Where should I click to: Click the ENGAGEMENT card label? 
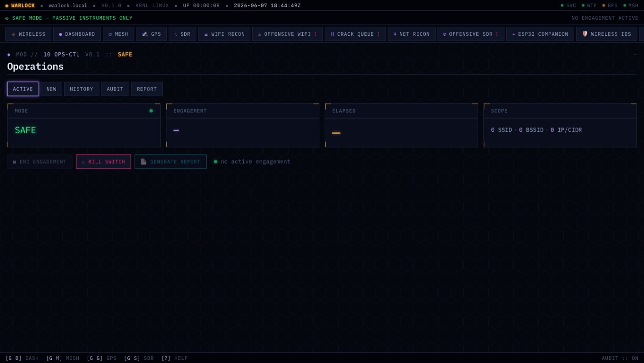190,111
